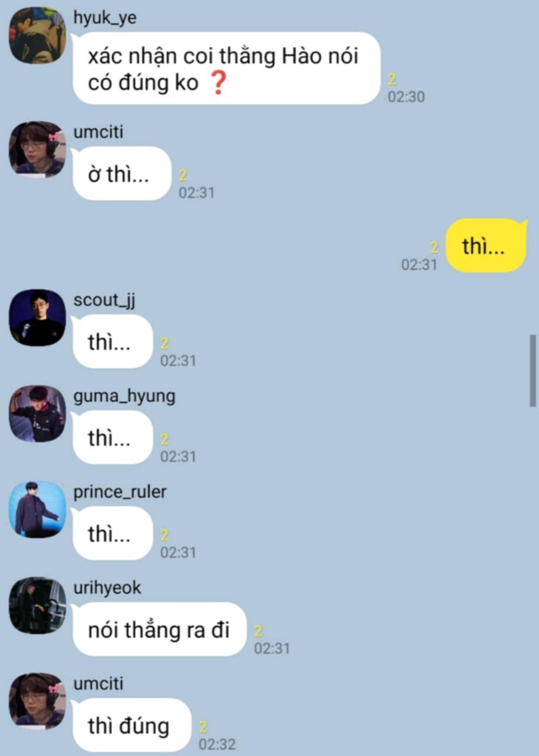Open umciti's avatar beside 'thì đúng'
This screenshot has height=756, width=539.
coord(37,701)
